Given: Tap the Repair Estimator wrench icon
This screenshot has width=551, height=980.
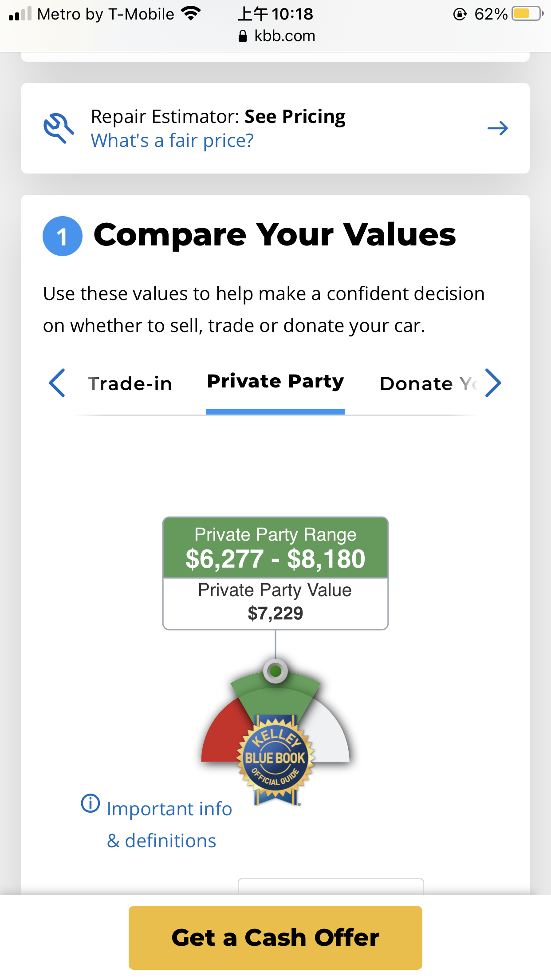Looking at the screenshot, I should tap(58, 128).
